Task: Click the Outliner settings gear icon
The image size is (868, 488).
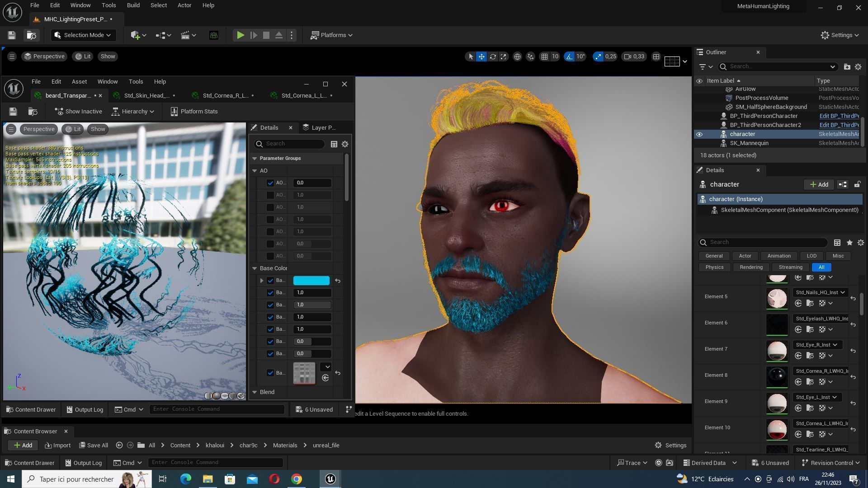Action: click(858, 66)
